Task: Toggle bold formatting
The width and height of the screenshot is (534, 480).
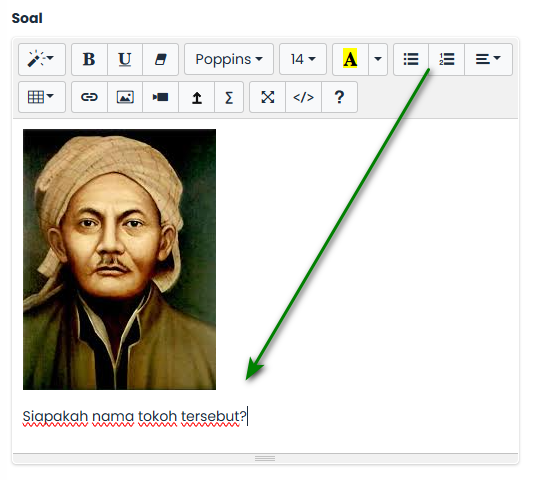Action: (x=89, y=59)
